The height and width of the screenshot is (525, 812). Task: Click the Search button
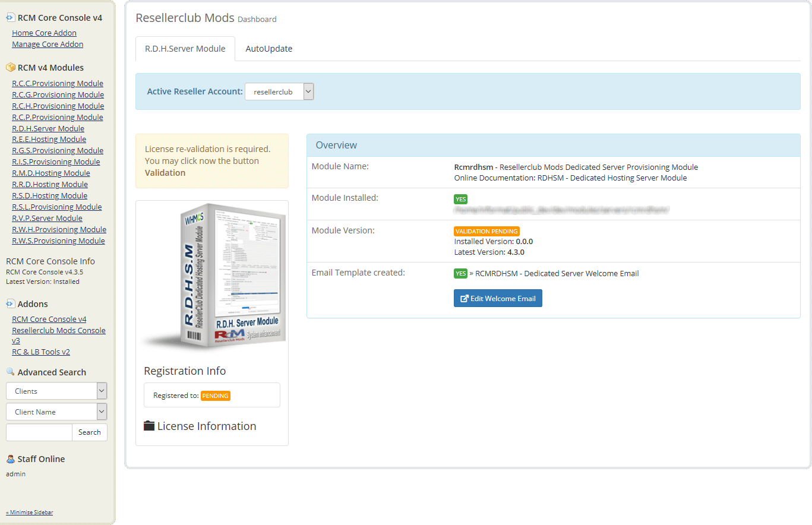90,432
